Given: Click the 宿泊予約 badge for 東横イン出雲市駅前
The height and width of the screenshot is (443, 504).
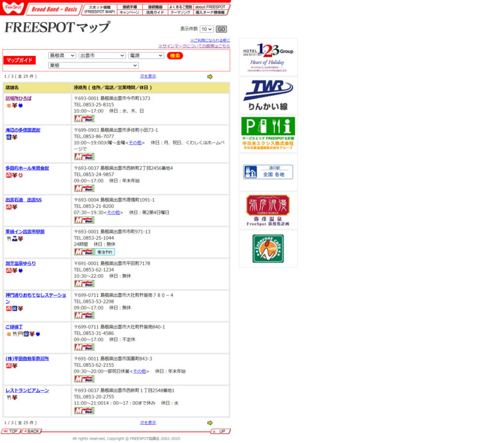Looking at the screenshot, I should (105, 252).
